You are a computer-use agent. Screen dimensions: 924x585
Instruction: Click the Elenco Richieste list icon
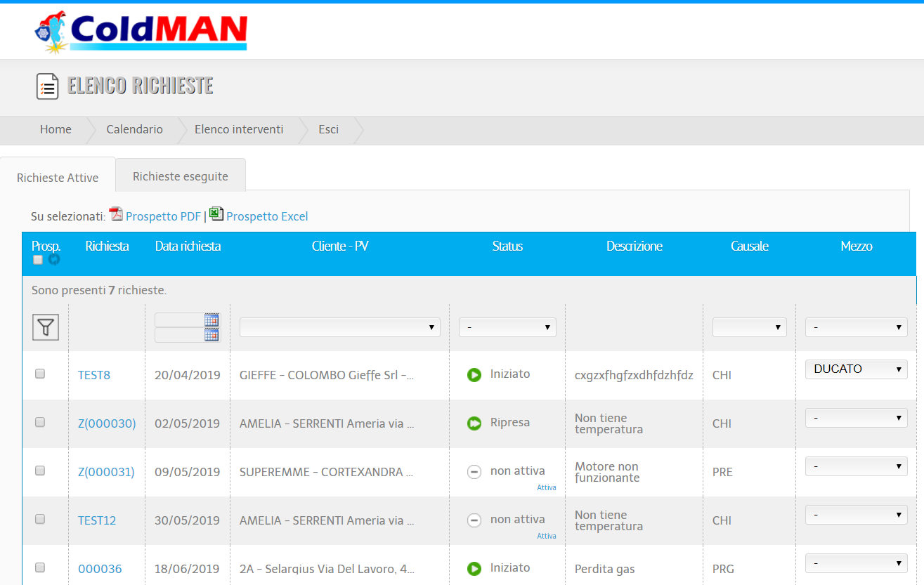click(47, 86)
